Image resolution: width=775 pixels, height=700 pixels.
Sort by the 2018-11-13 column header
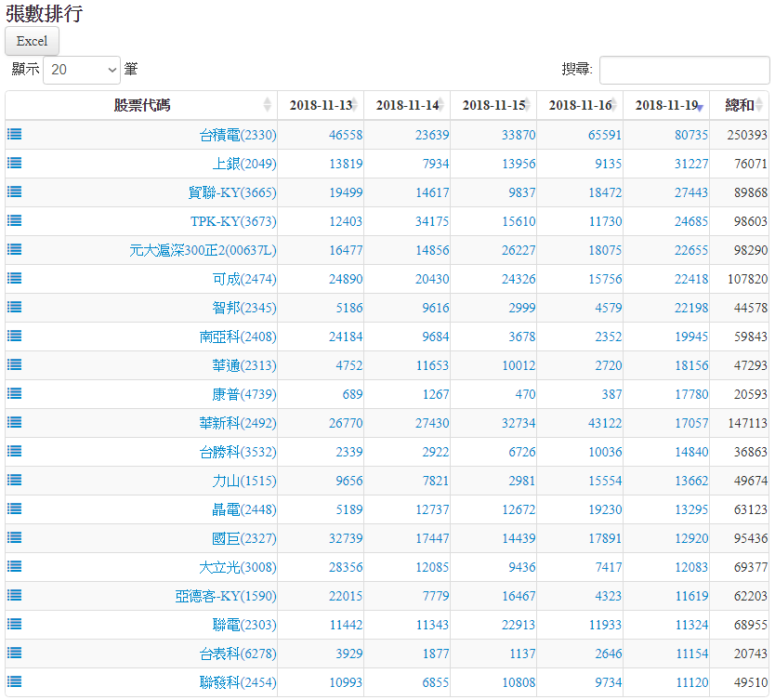click(x=321, y=105)
